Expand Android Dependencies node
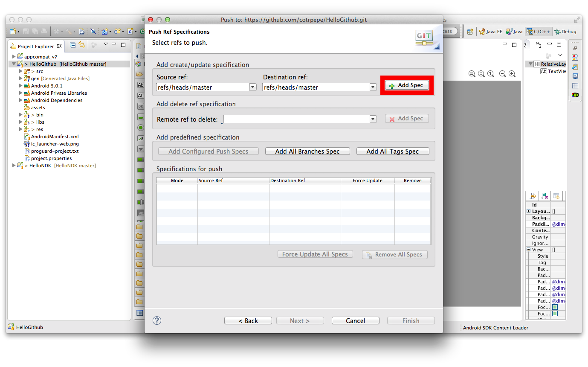 (20, 100)
